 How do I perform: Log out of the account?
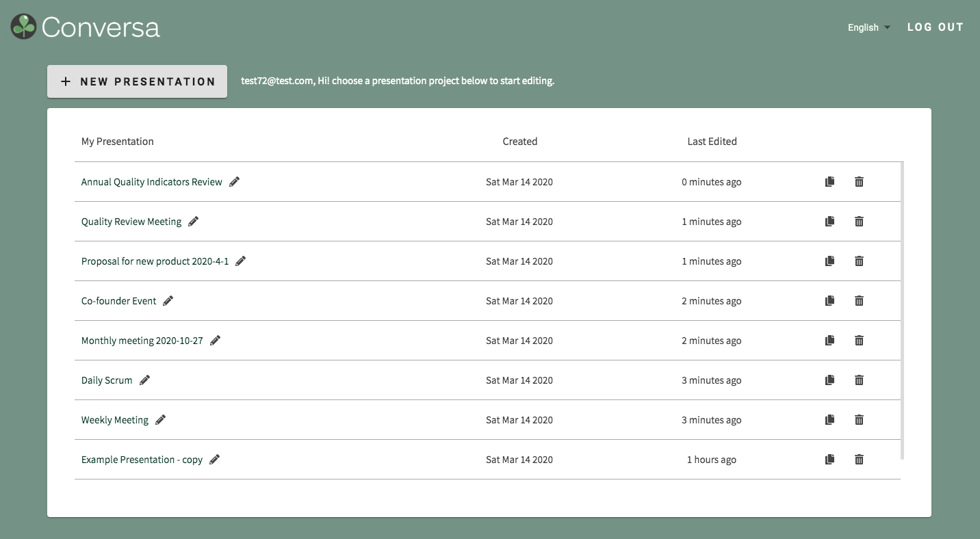point(935,27)
